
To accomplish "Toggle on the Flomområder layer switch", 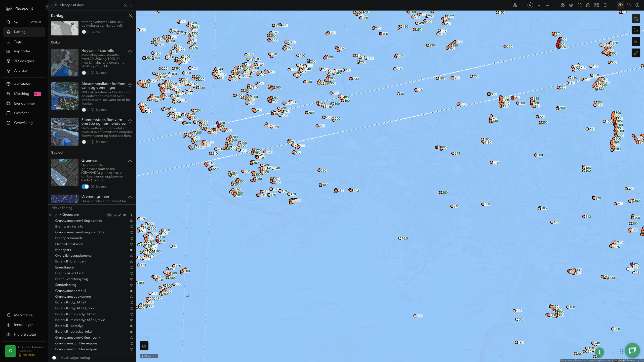I will click(x=85, y=142).
